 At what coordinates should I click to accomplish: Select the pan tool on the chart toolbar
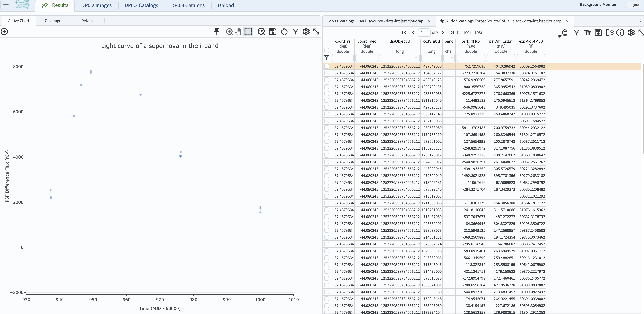[x=238, y=31]
